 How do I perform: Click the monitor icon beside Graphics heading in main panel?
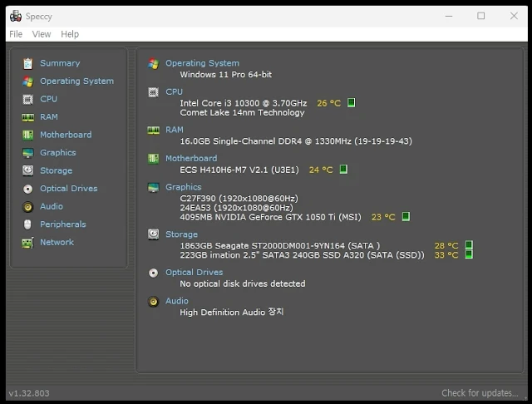click(153, 187)
